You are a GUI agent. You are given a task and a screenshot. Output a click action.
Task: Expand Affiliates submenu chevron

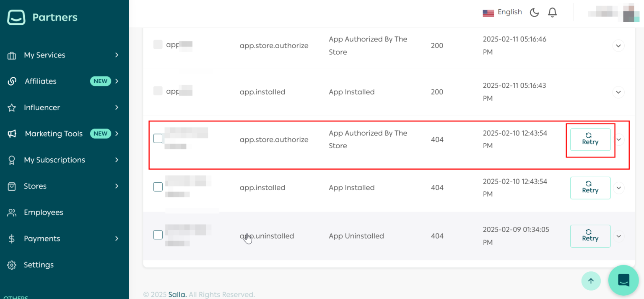(117, 81)
